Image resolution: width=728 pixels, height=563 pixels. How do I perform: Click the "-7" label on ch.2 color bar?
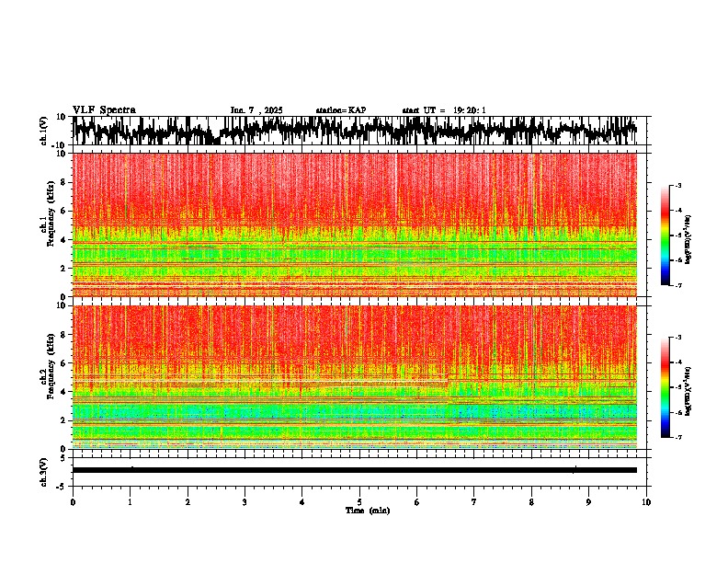678,438
